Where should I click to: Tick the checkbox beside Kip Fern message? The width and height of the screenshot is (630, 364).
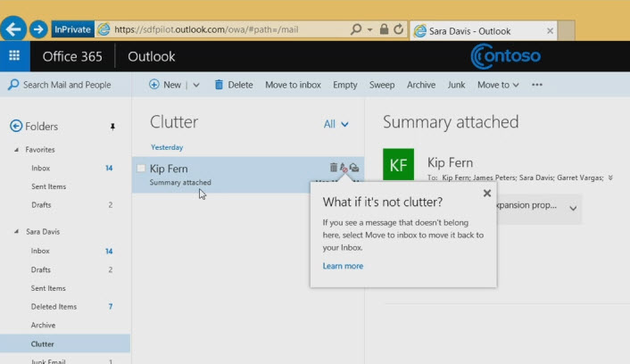pyautogui.click(x=141, y=168)
